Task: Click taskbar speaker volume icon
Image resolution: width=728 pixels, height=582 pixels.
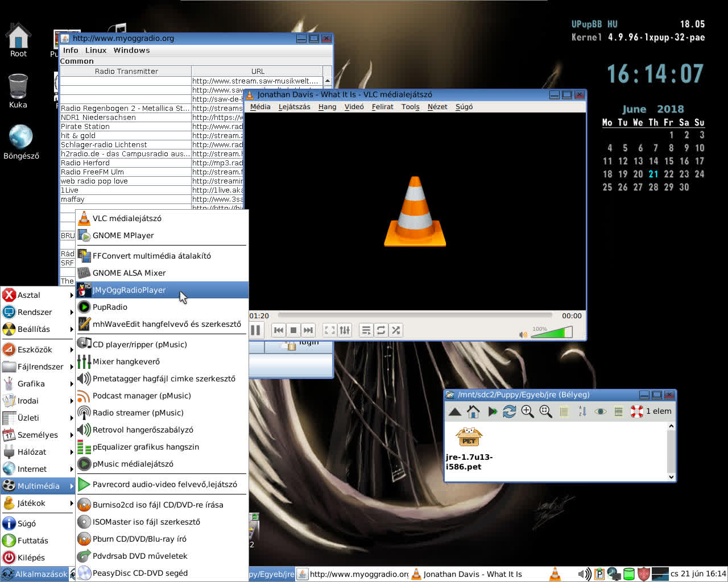Action: (584, 574)
